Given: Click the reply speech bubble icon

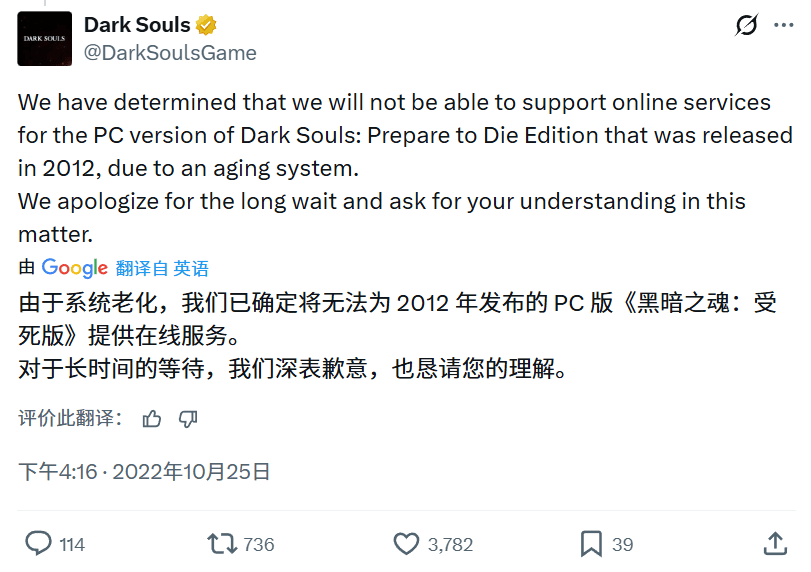Looking at the screenshot, I should (x=38, y=544).
